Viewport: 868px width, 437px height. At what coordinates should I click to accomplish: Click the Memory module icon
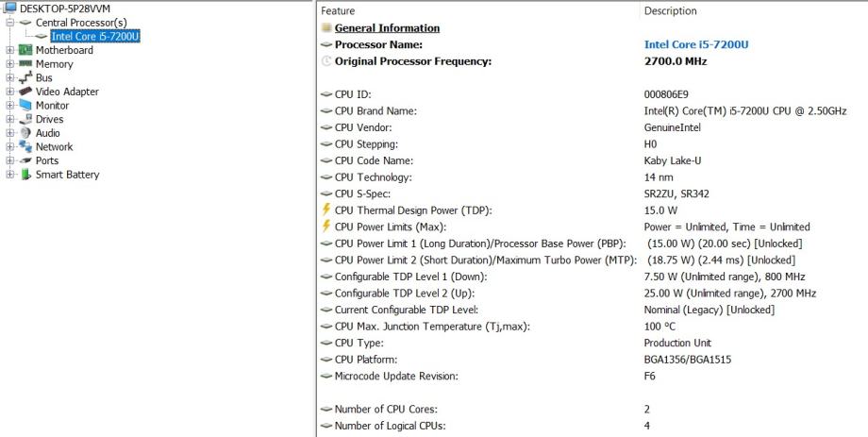click(x=25, y=64)
